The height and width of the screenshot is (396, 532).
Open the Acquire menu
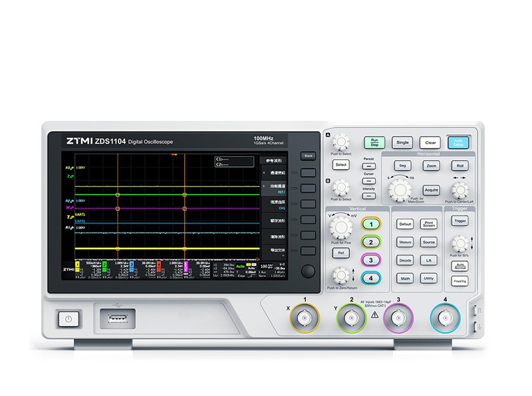tap(432, 190)
